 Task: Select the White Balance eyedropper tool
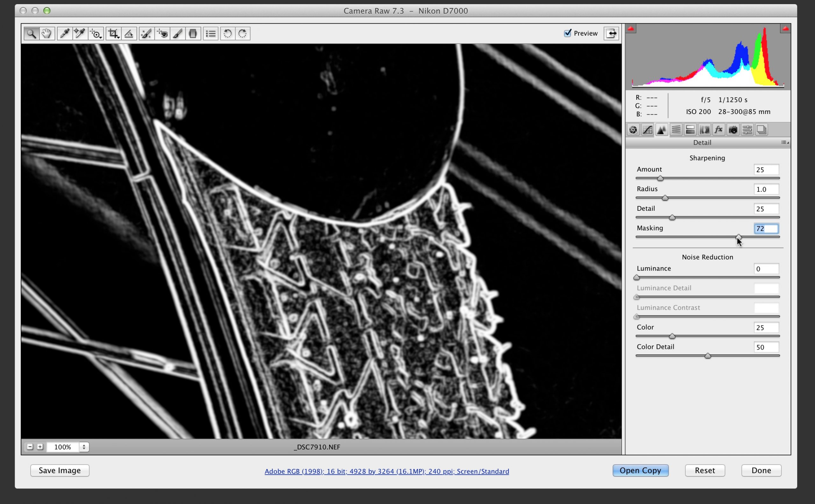(x=64, y=34)
